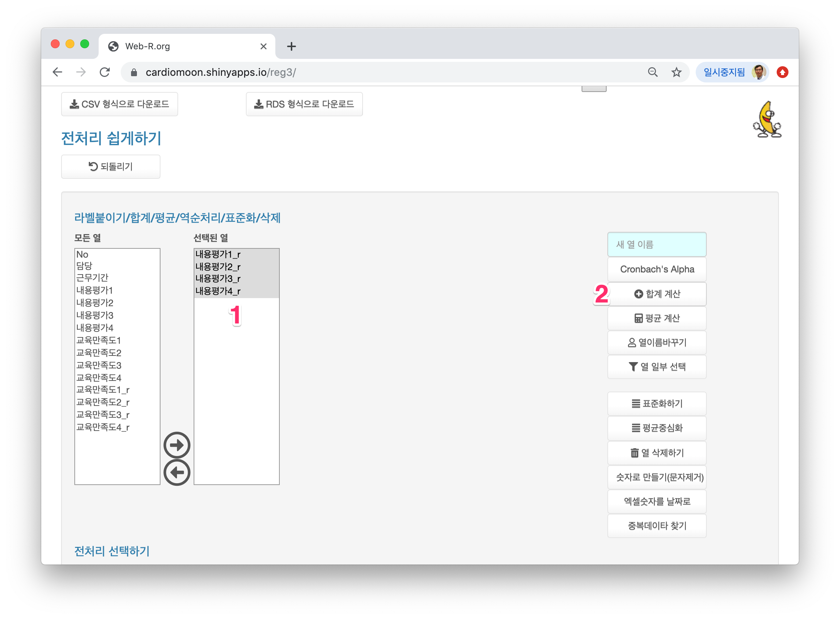Reload the page with refresh icon

[x=105, y=72]
